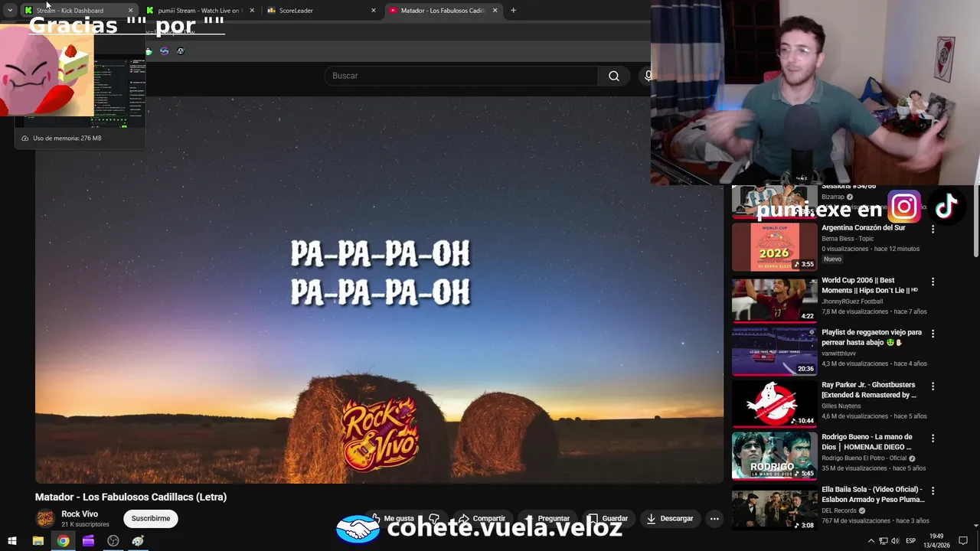Close the pumiii Stream tab

(252, 11)
